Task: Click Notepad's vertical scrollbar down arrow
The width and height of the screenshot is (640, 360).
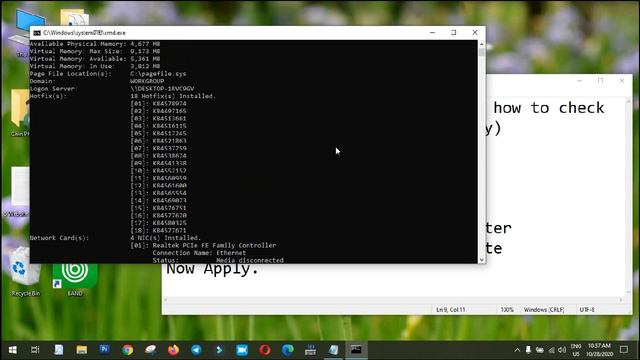Action: pos(629,292)
